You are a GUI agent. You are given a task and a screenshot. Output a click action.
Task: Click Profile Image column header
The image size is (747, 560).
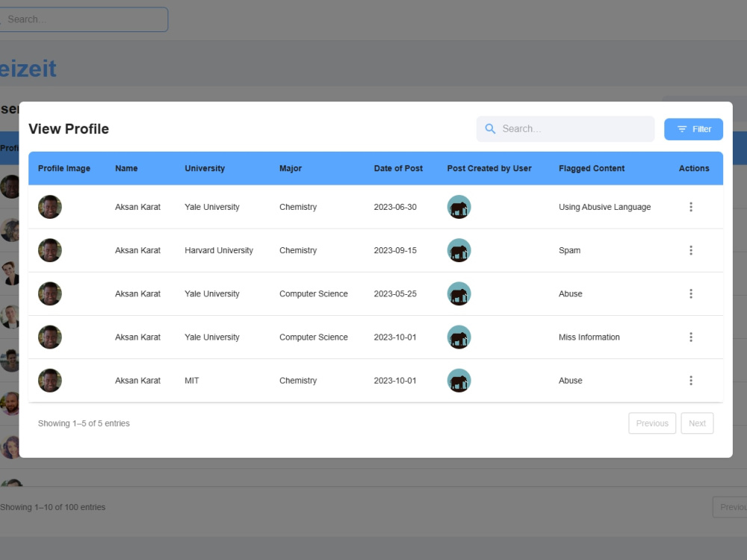[x=64, y=168]
